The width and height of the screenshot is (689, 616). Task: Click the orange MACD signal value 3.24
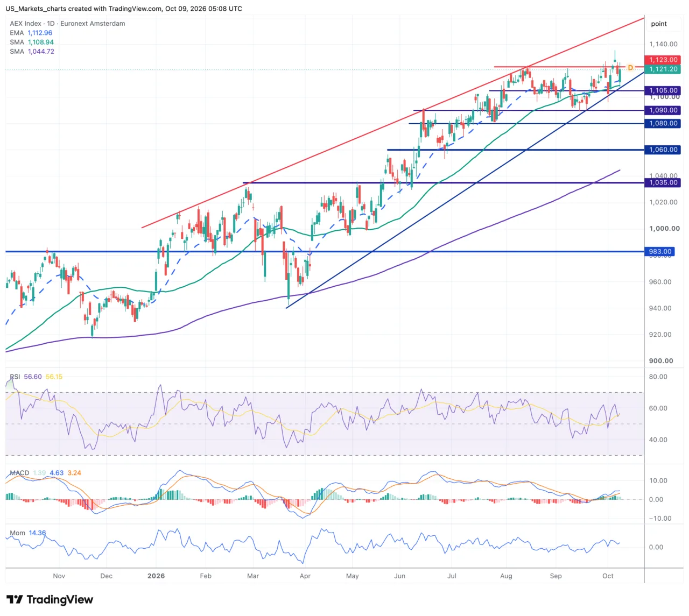pos(74,473)
